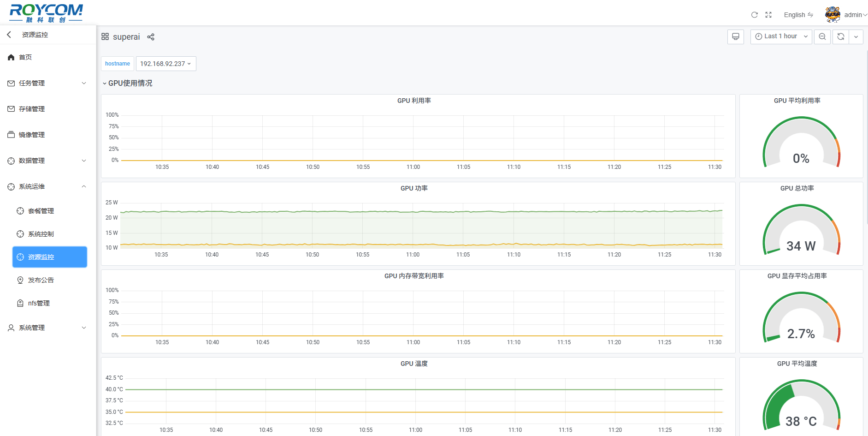Image resolution: width=868 pixels, height=436 pixels.
Task: Click the lock icon beside nfs管理
Action: [20, 303]
